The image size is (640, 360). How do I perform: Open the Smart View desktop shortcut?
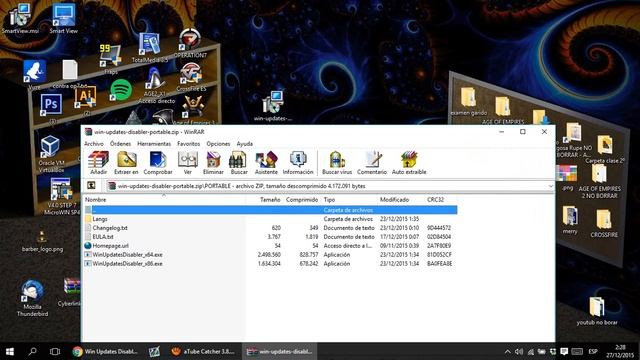[64, 18]
